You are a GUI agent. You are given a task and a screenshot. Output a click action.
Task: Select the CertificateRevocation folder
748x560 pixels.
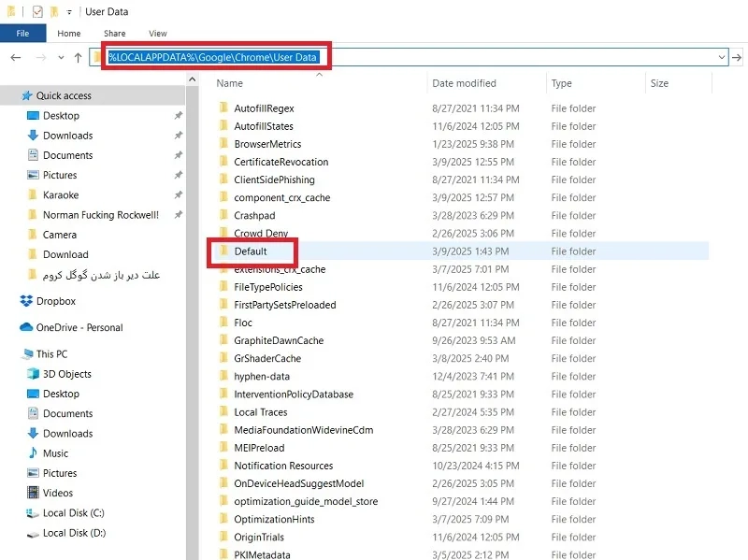coord(281,162)
